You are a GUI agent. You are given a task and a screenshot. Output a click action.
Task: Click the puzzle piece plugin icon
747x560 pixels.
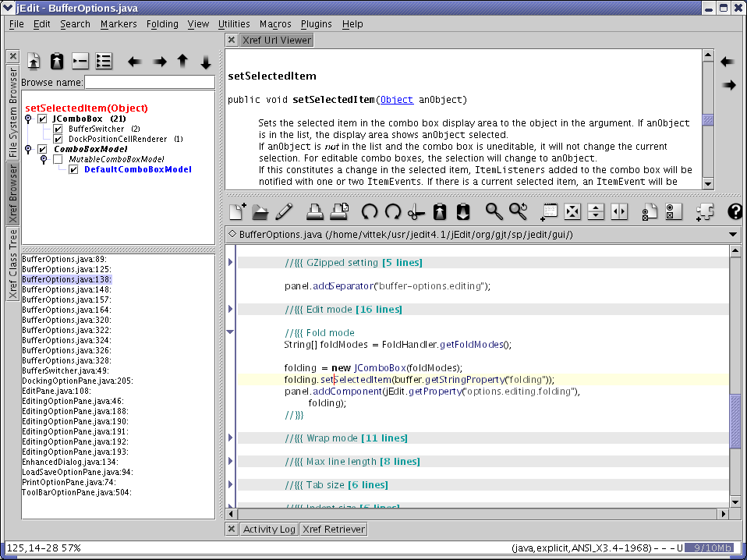[x=704, y=212]
